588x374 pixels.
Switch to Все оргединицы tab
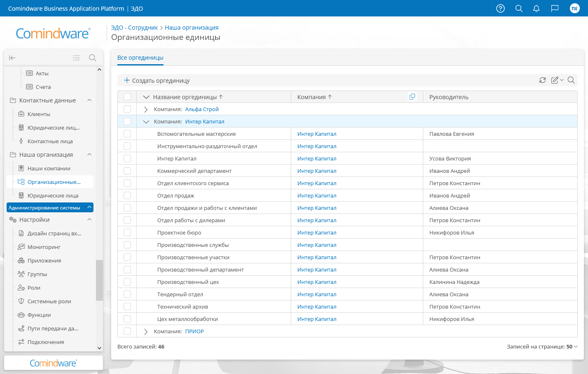click(x=140, y=58)
